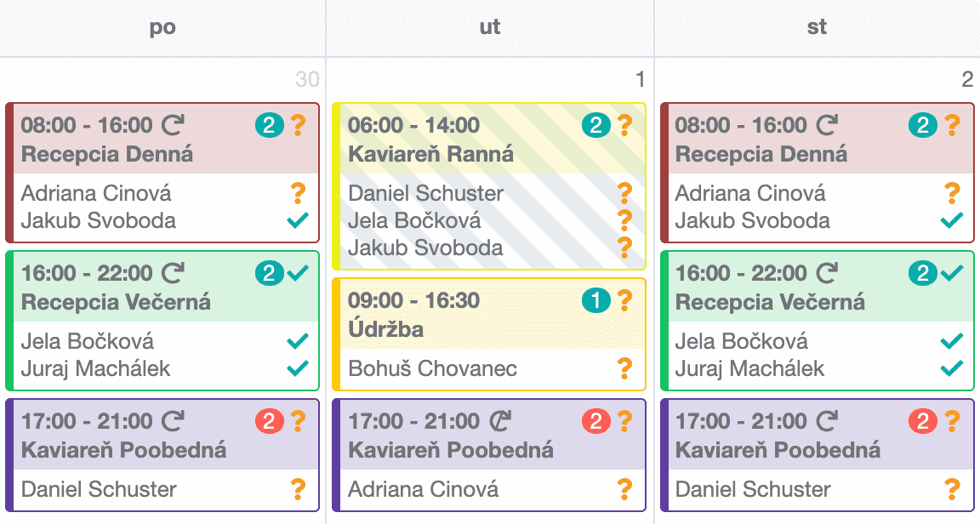980x524 pixels.
Task: Click day number 1 in Tuesday column
Action: pyautogui.click(x=640, y=79)
